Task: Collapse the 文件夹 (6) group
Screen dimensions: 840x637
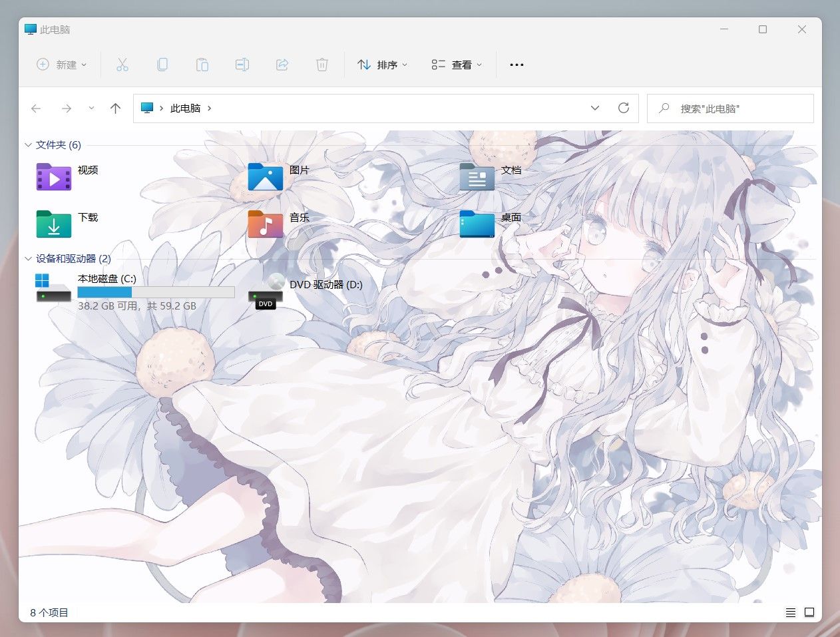Action: pos(28,145)
